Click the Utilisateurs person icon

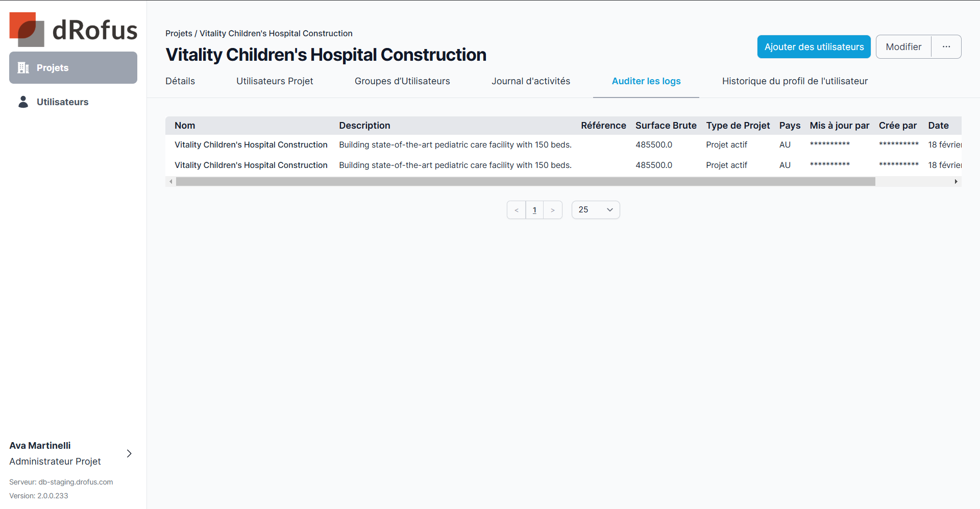(23, 102)
